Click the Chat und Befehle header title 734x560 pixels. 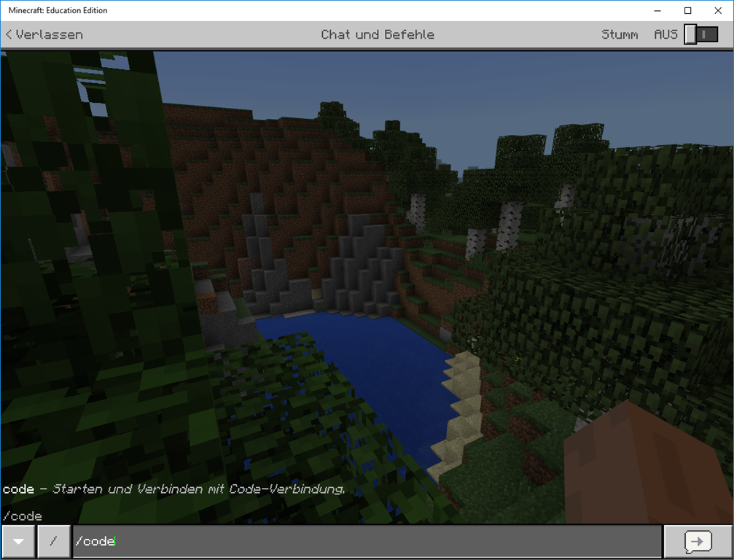(x=377, y=34)
